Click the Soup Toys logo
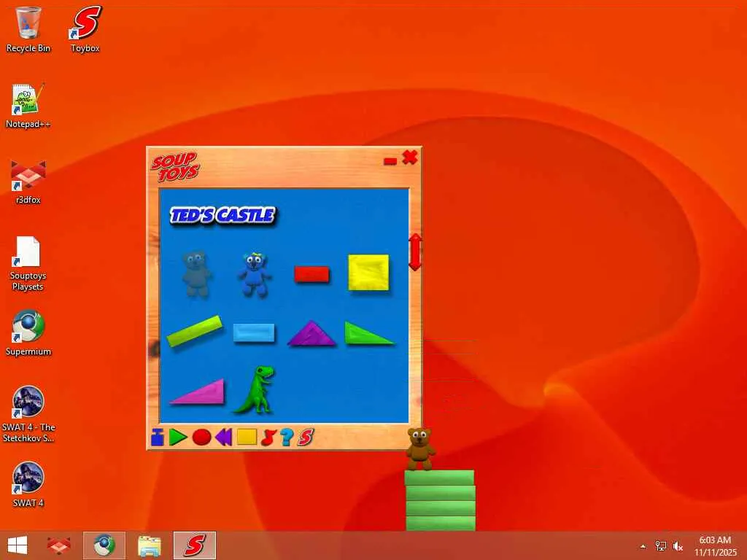 [x=176, y=167]
